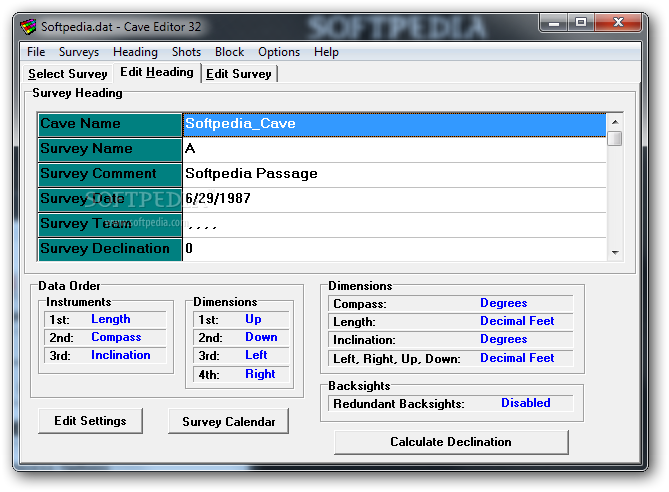Open the Surveys menu
This screenshot has width=669, height=492.
(x=79, y=52)
